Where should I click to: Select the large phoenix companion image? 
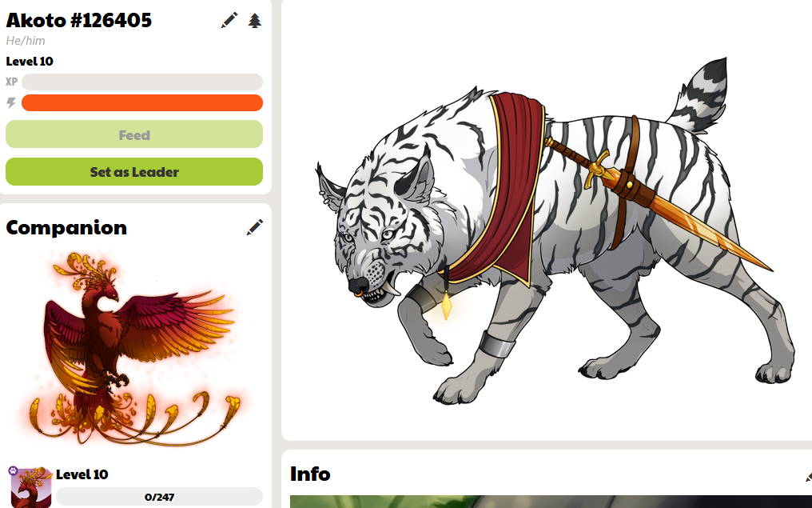pos(134,348)
